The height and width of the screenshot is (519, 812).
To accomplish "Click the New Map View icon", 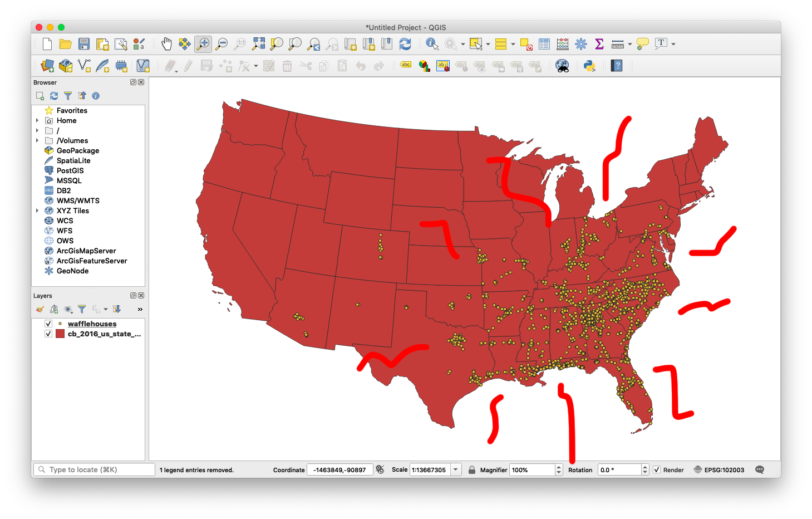I will [x=351, y=44].
